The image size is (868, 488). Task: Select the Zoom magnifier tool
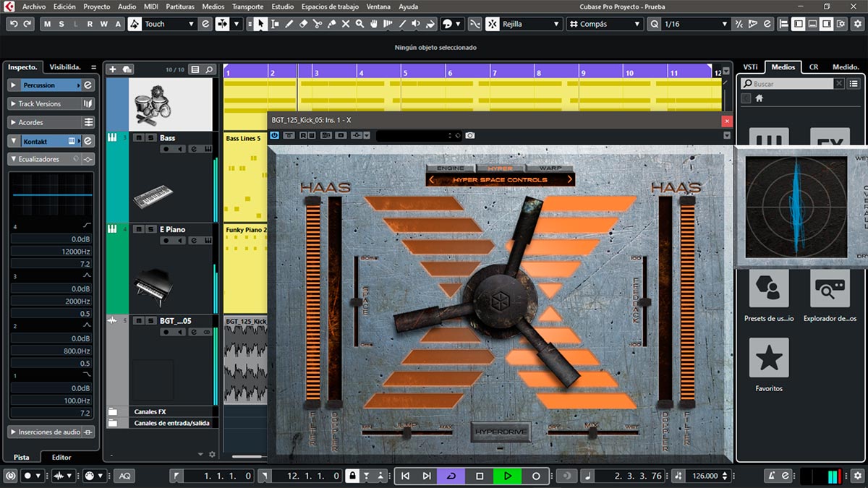360,24
